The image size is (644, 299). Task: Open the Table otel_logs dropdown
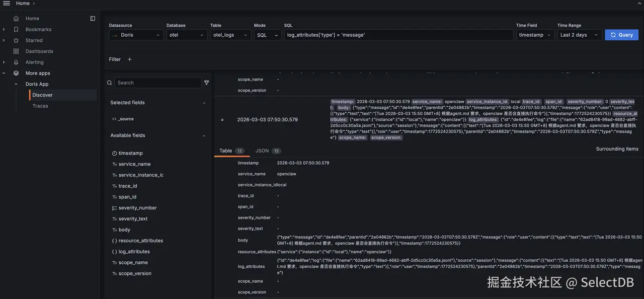[230, 35]
